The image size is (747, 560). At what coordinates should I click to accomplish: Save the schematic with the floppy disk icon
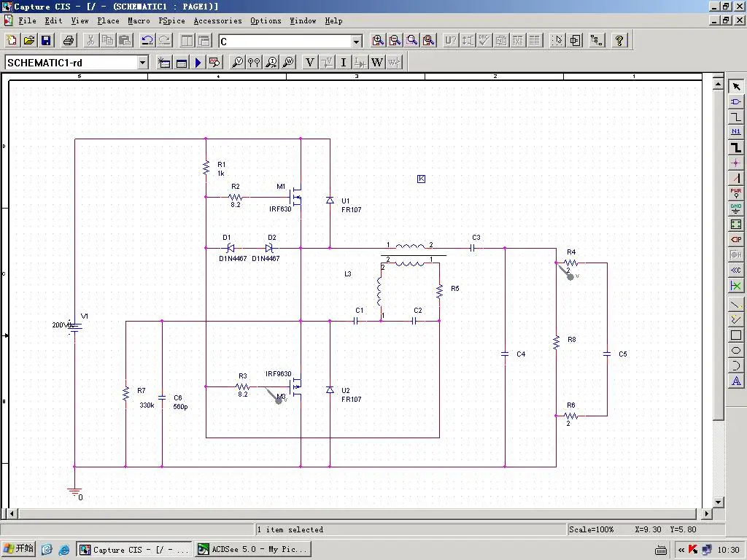pyautogui.click(x=46, y=41)
